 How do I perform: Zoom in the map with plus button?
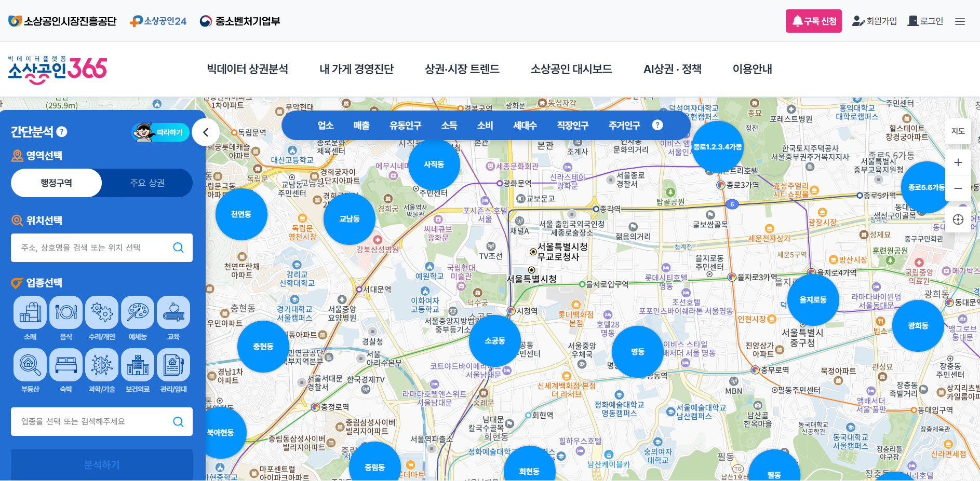coord(958,162)
